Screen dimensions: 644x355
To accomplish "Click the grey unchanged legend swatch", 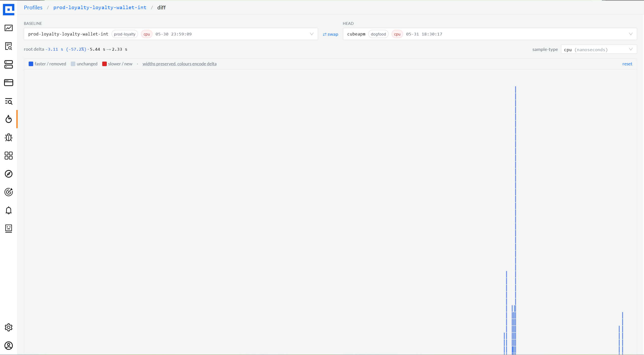I will (73, 64).
